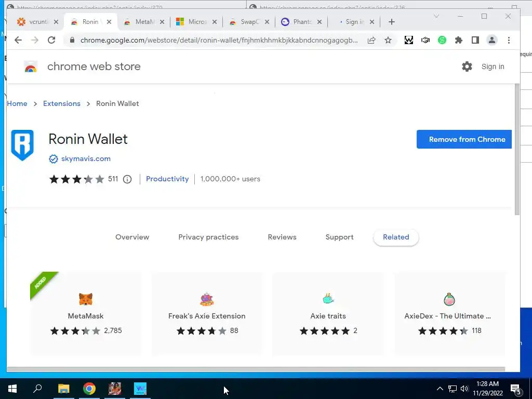Image resolution: width=532 pixels, height=399 pixels.
Task: Open the notification center icon
Action: click(x=516, y=389)
